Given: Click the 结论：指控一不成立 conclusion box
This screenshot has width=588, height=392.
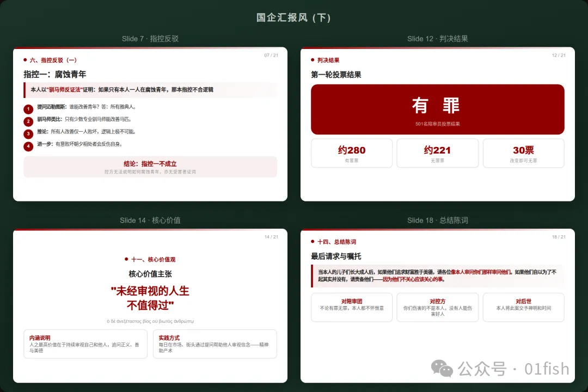Looking at the screenshot, I should point(150,167).
